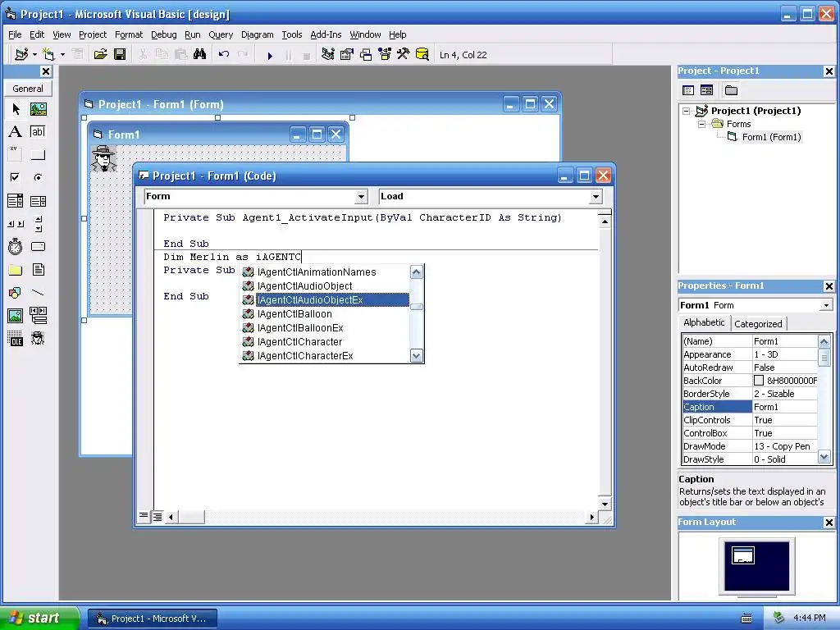Select the BorderStyle property row
Screen dimensions: 840x630
[x=750, y=394]
